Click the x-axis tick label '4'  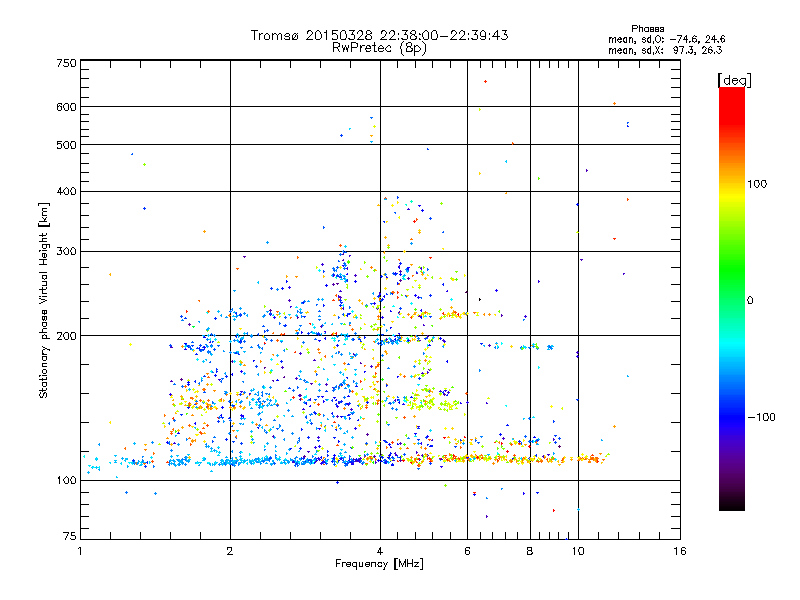tap(380, 551)
